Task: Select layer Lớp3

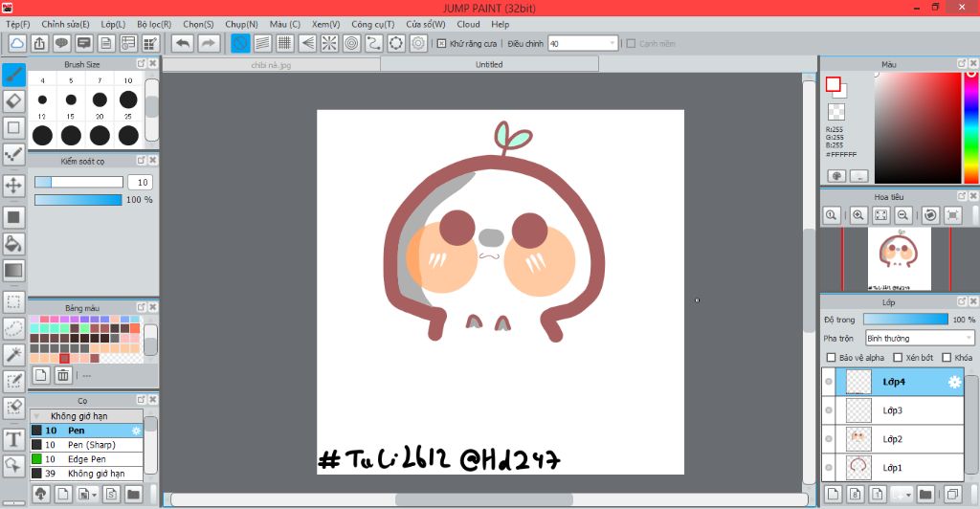Action: (x=893, y=410)
